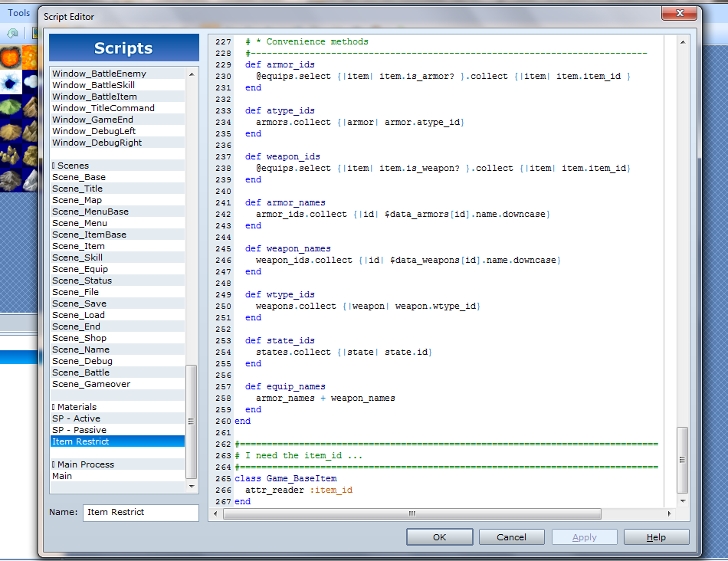The width and height of the screenshot is (728, 561).
Task: Click the OK button
Action: (x=439, y=537)
